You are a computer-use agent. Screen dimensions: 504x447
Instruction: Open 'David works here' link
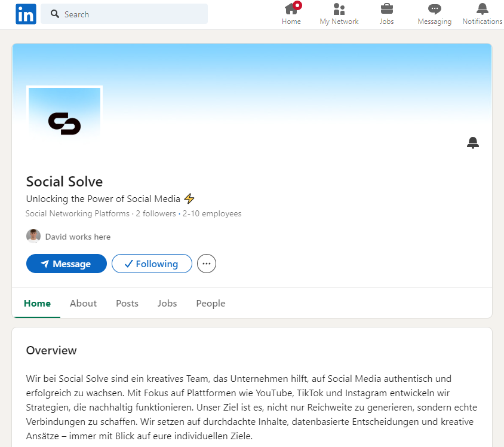point(78,237)
